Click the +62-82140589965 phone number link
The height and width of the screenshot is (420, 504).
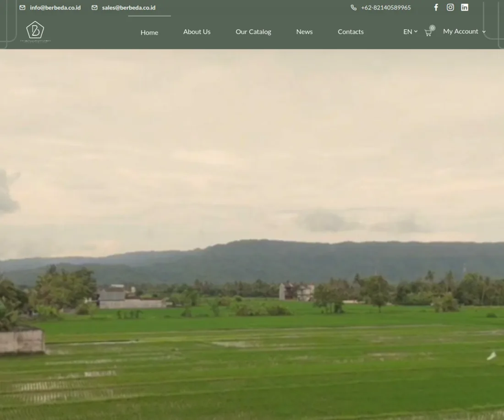(386, 7)
